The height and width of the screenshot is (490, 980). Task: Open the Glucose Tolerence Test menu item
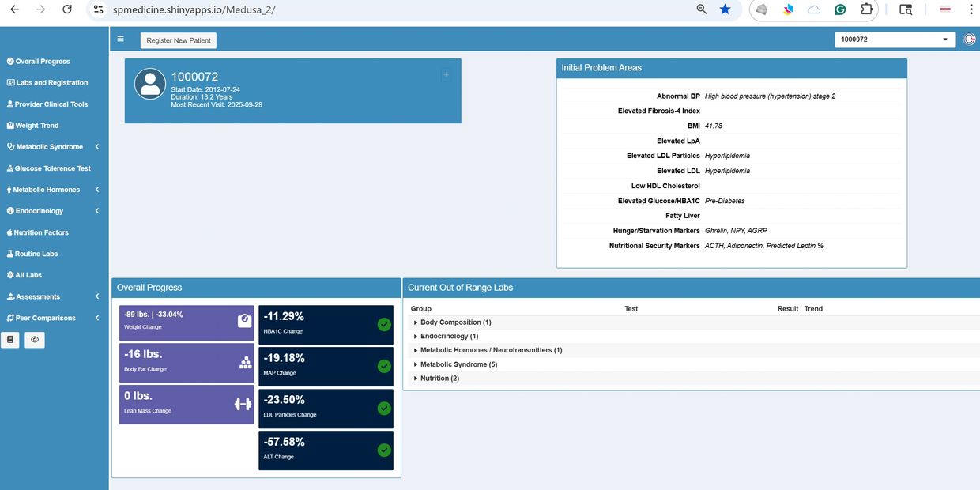pyautogui.click(x=52, y=168)
